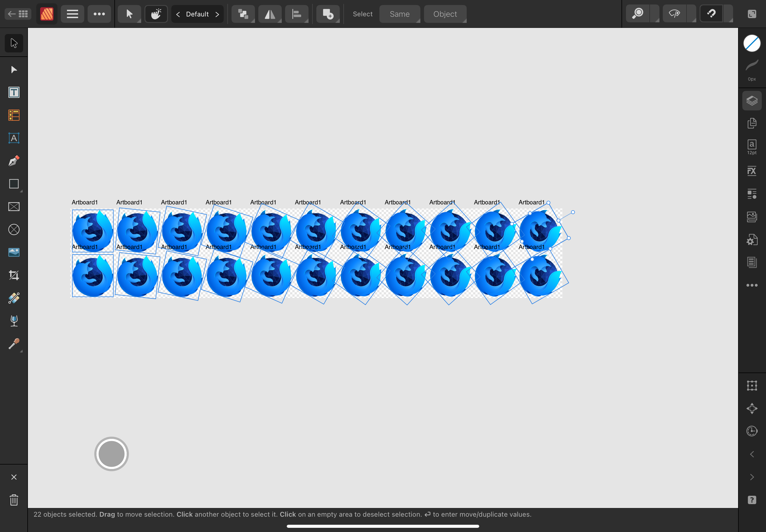Undo with the left chevron

coord(752,454)
